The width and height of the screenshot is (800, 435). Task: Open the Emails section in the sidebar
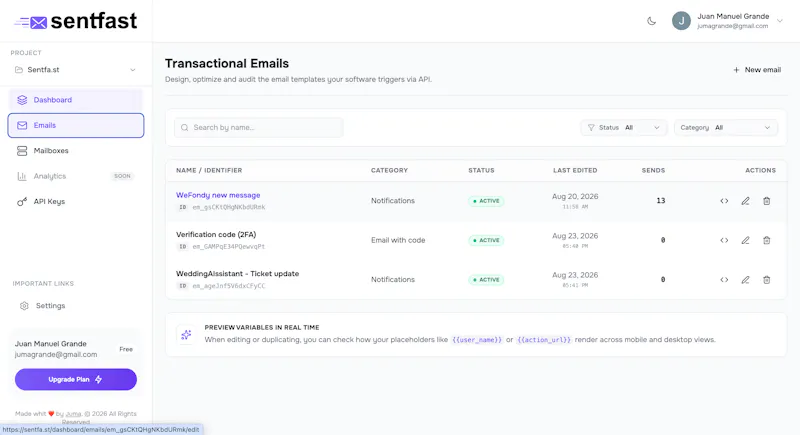pyautogui.click(x=76, y=125)
